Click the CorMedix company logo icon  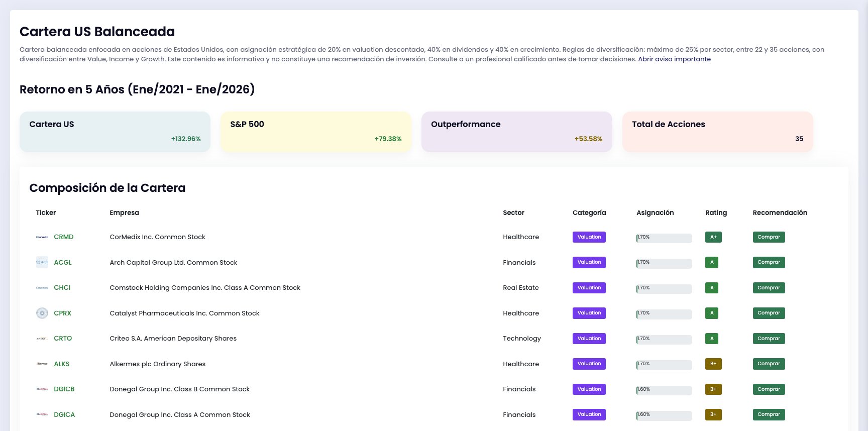pos(42,237)
